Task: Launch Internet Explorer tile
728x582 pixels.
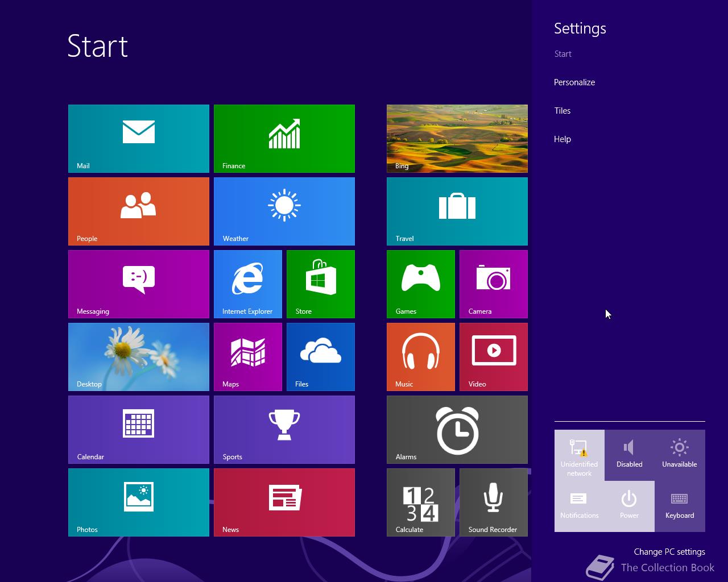Action: (x=248, y=284)
